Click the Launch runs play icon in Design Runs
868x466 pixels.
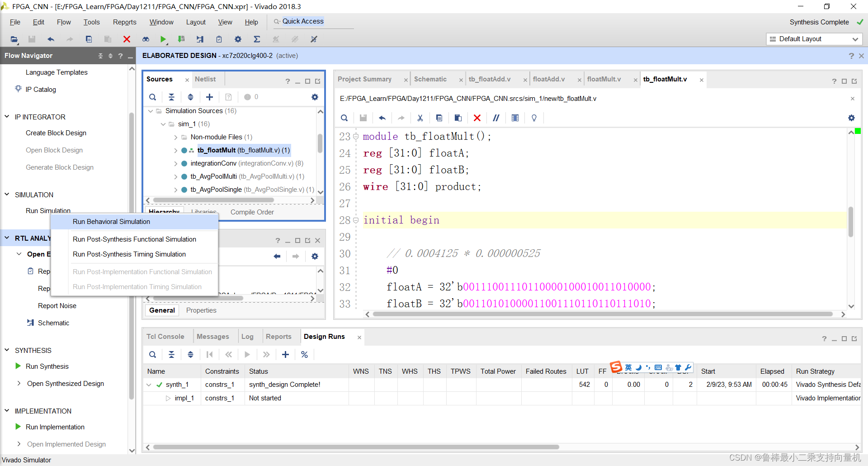247,355
